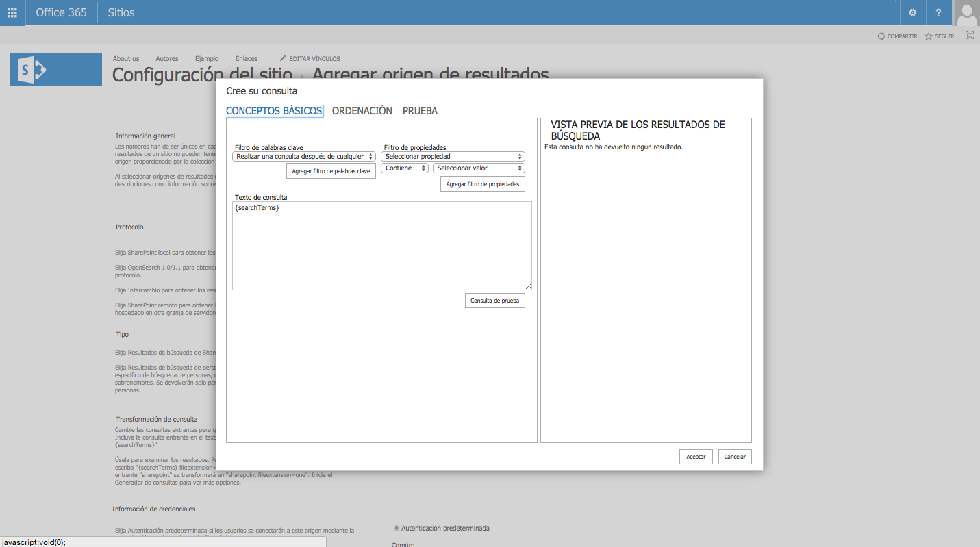This screenshot has height=547, width=980.
Task: Select the Autenticación predeterminada radio button
Action: coord(396,528)
